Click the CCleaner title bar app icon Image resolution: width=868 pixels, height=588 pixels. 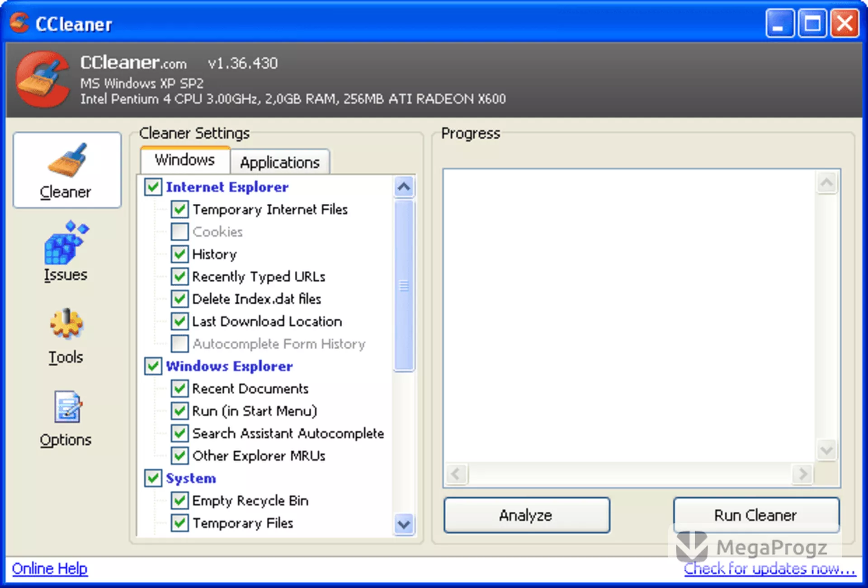[19, 23]
